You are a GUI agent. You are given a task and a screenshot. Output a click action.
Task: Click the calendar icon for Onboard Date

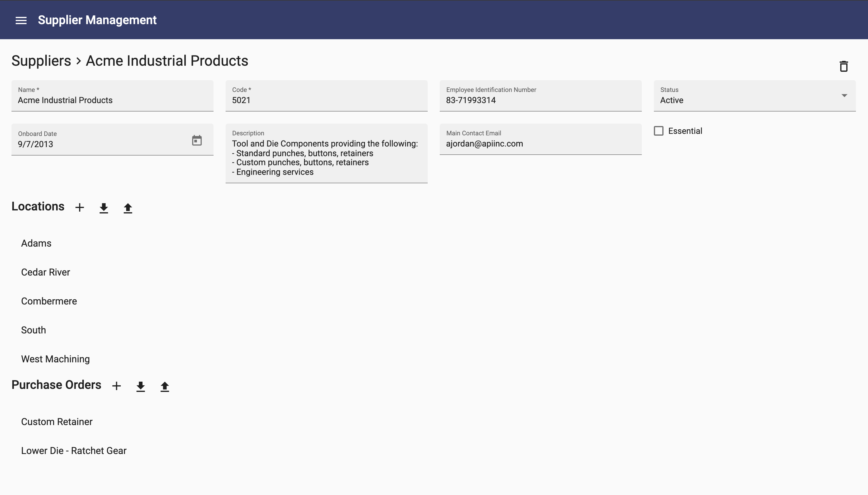click(197, 140)
